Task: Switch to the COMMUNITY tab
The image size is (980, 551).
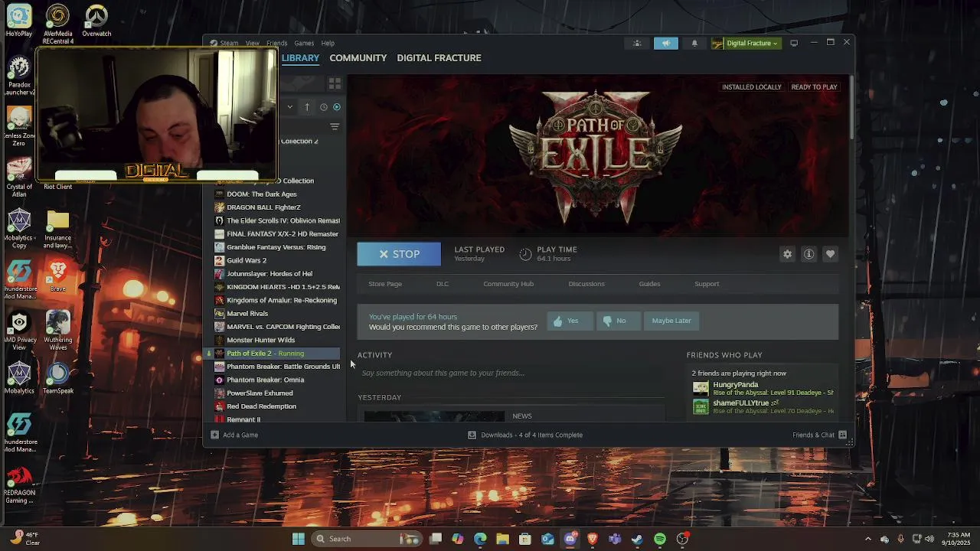Action: pos(358,58)
